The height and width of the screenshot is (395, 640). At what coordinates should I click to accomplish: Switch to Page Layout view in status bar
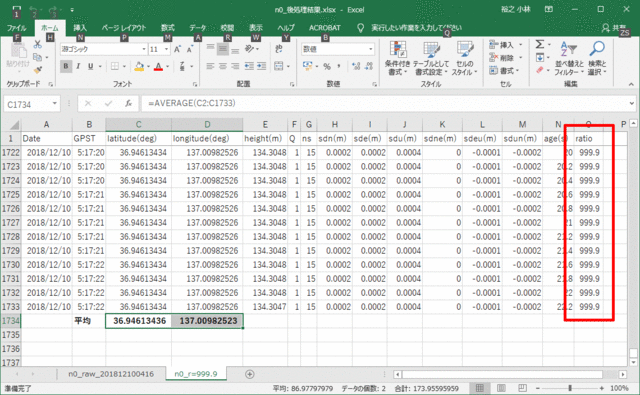point(501,388)
